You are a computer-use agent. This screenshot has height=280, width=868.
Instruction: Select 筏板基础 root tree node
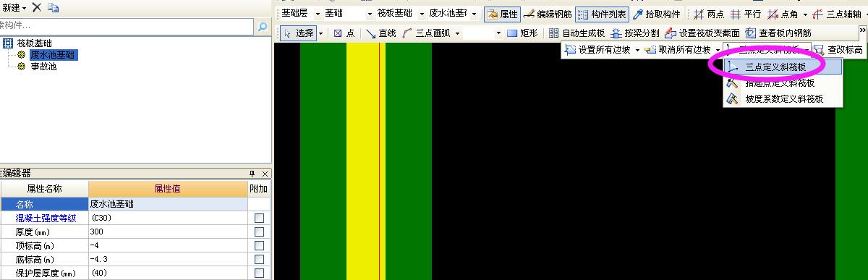click(34, 43)
